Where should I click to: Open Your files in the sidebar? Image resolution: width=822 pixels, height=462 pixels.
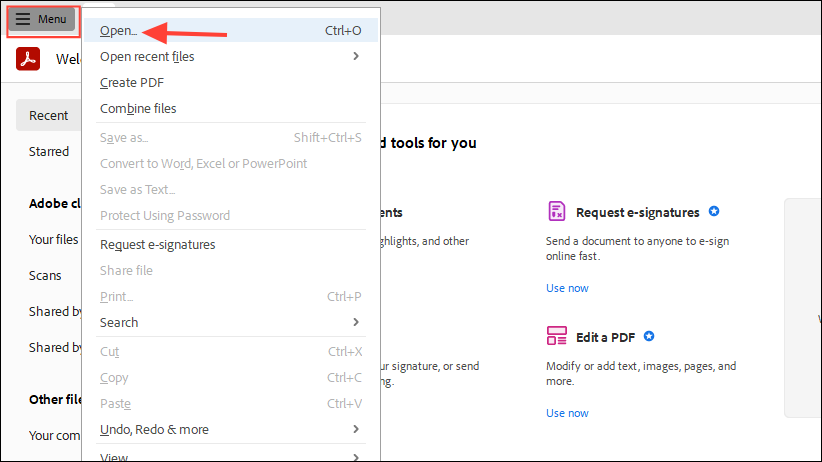(x=53, y=240)
